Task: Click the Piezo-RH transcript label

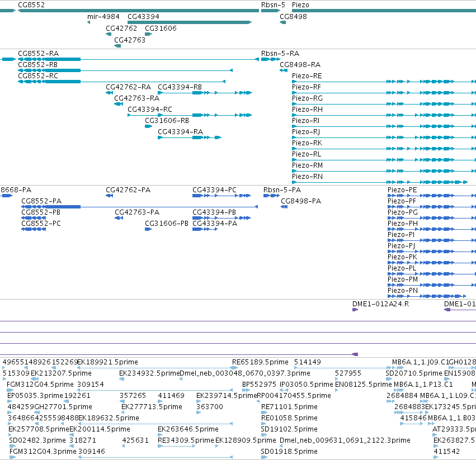Action: [x=307, y=110]
